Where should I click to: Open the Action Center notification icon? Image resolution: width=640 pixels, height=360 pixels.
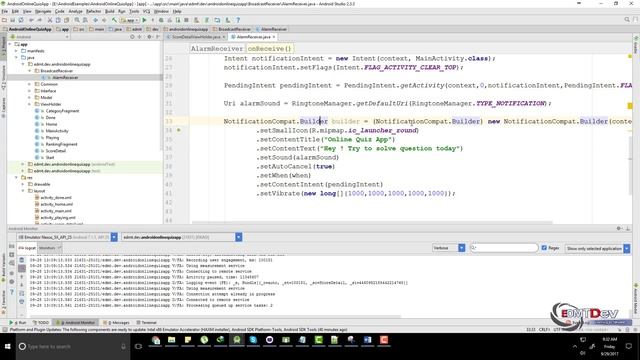[x=629, y=346]
